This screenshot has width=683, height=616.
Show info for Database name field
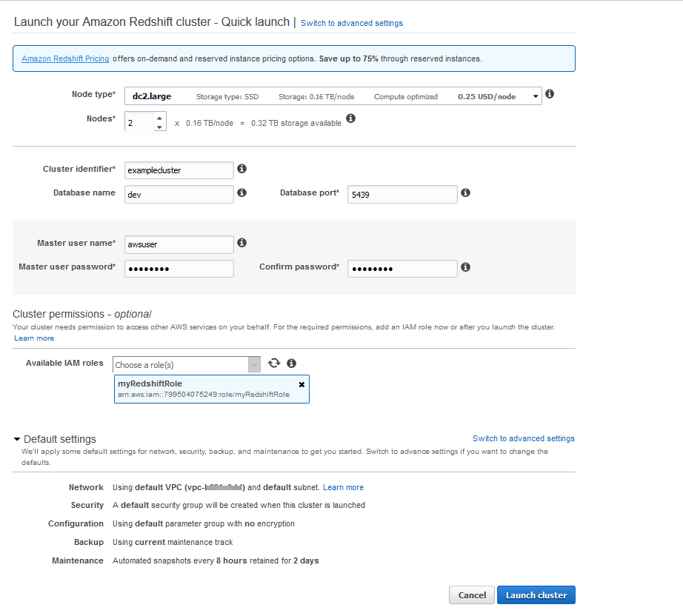click(x=241, y=192)
